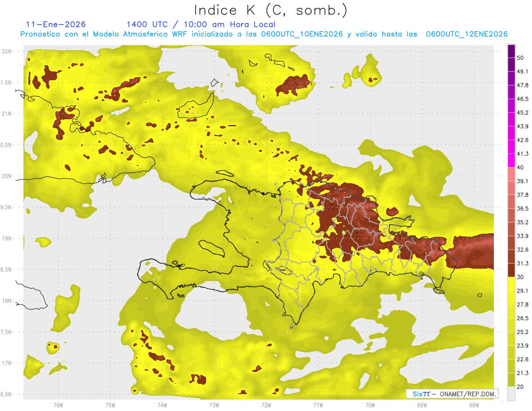
Task: Click the '6.5N' latitude label
Action: 6,395
